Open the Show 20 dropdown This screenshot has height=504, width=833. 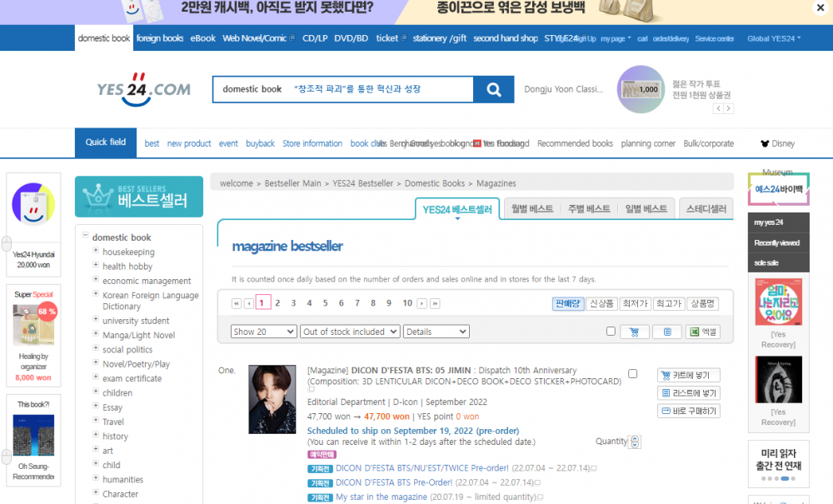[263, 332]
